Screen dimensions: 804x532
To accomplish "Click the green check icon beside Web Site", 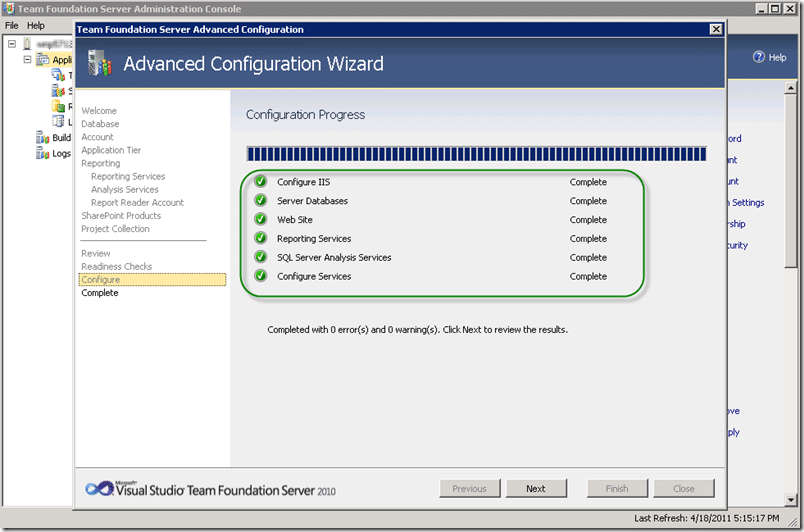I will point(260,219).
